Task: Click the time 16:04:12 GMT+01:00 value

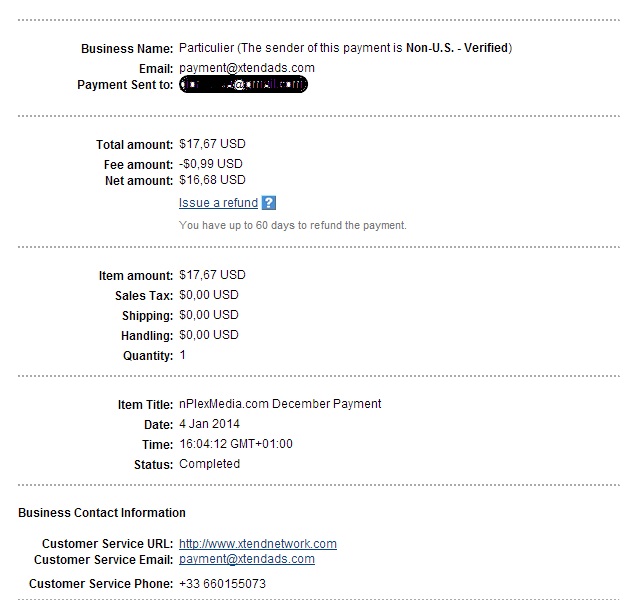Action: (236, 444)
